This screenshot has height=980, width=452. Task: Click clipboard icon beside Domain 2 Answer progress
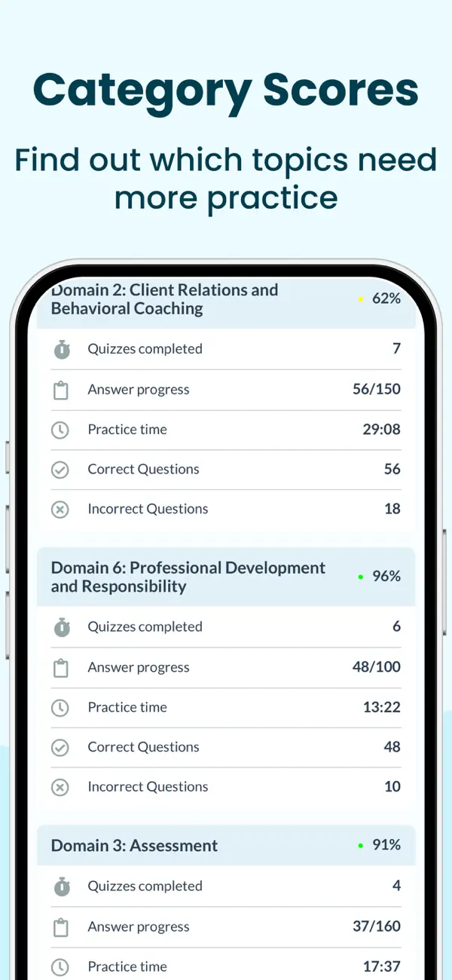[60, 390]
